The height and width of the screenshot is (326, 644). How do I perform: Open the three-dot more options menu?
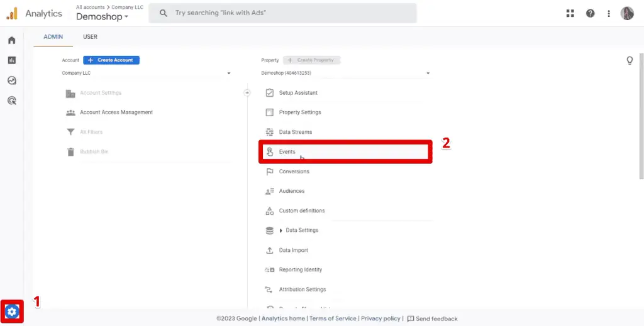pos(609,14)
